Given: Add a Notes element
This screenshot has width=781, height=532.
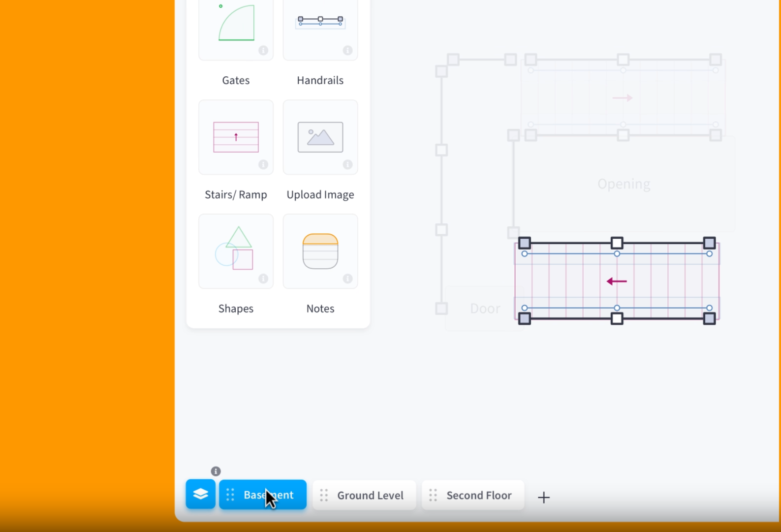Looking at the screenshot, I should point(320,251).
